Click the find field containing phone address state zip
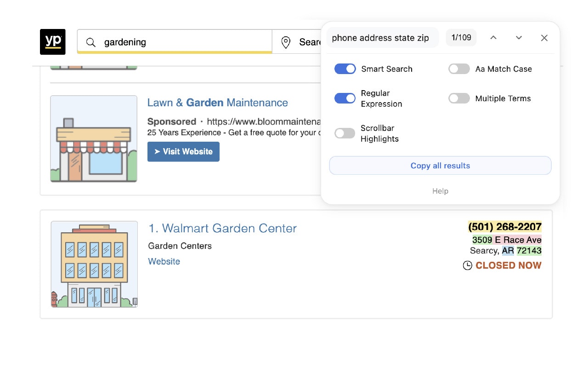588x368 pixels. pos(383,38)
